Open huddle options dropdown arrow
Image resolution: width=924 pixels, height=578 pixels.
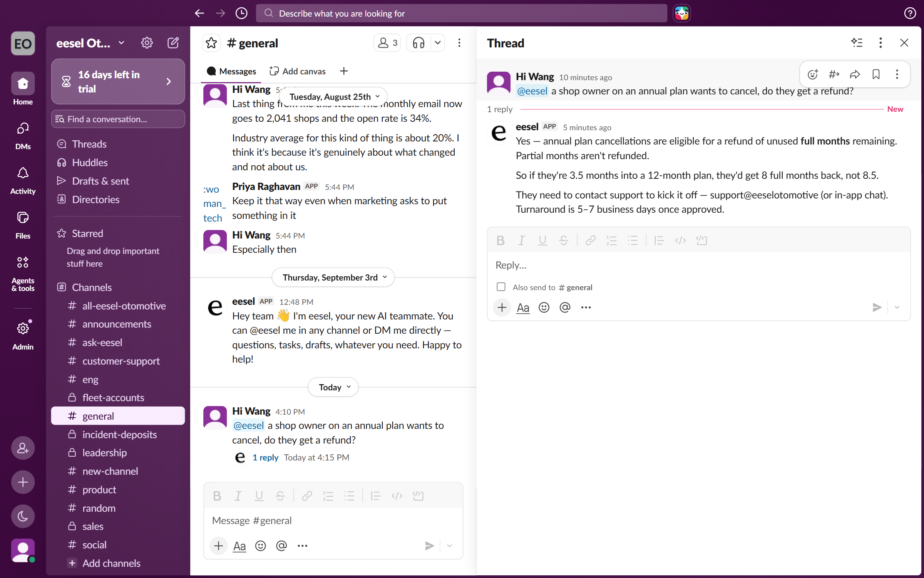point(438,43)
